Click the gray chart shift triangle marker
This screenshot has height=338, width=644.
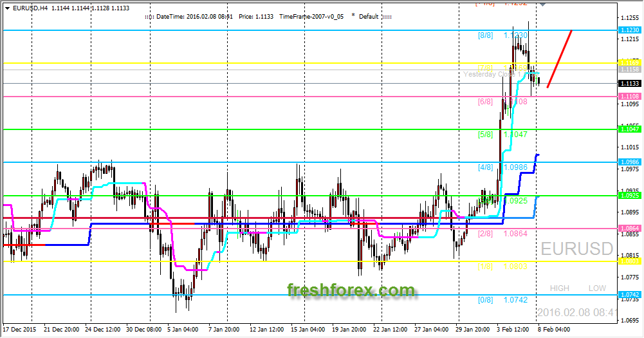coord(542,5)
